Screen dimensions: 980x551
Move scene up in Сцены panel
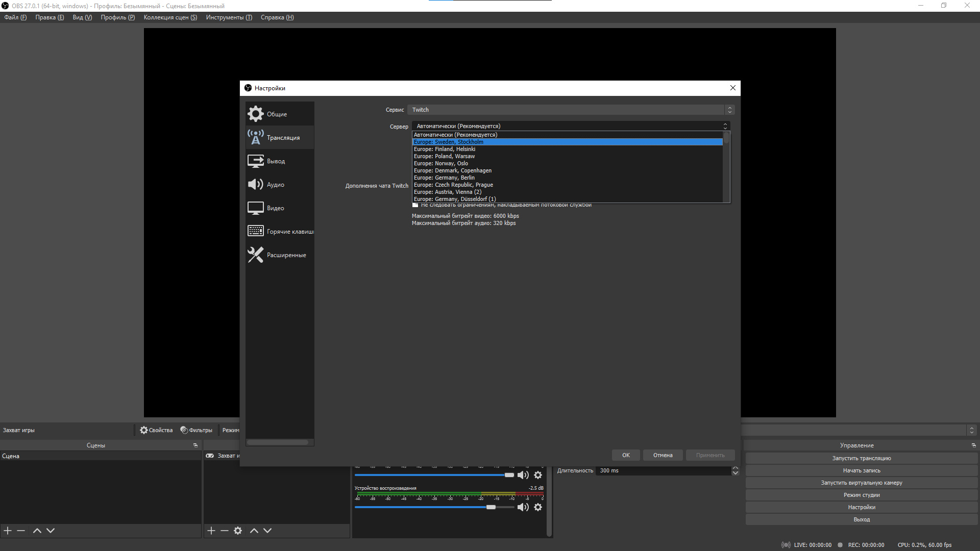coord(37,531)
